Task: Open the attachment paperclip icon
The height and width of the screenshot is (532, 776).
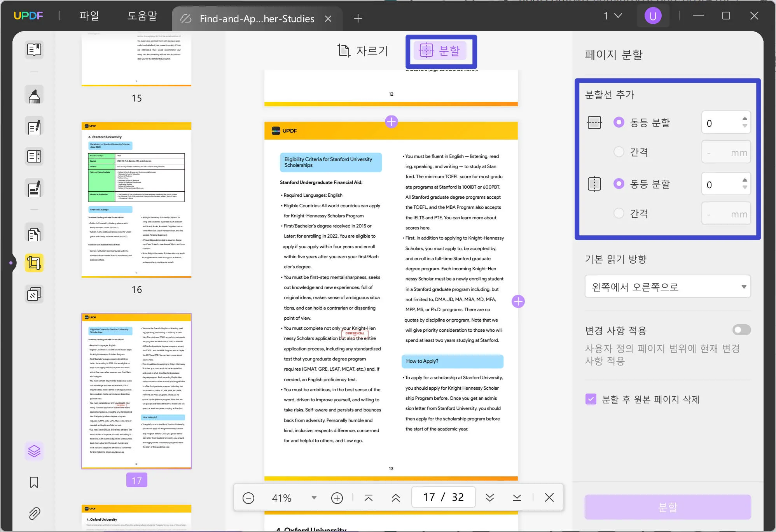Action: point(34,513)
